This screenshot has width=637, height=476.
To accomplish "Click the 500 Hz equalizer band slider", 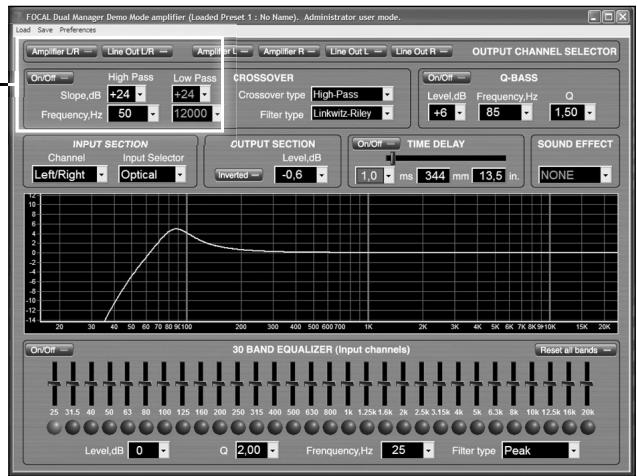I will click(292, 383).
